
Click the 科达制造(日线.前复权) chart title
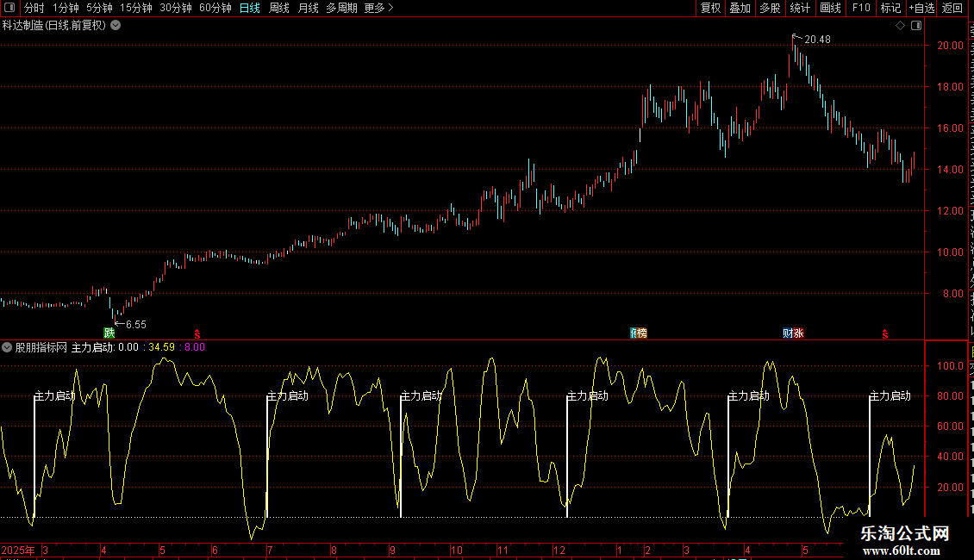[54, 26]
